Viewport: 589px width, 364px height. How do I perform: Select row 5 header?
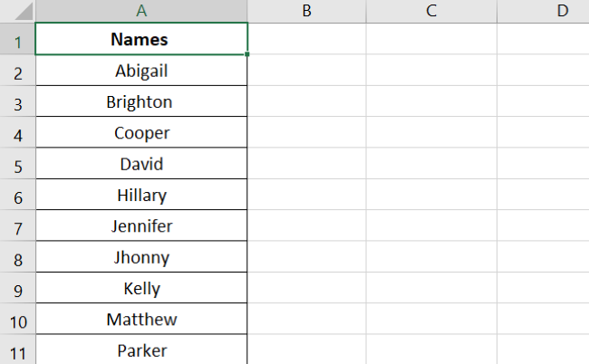[x=17, y=165]
